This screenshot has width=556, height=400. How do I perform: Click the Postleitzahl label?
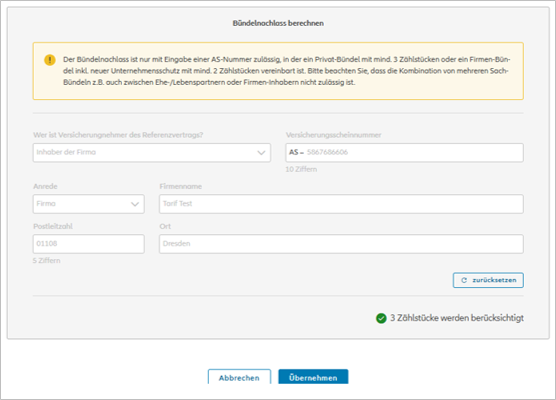pyautogui.click(x=53, y=227)
